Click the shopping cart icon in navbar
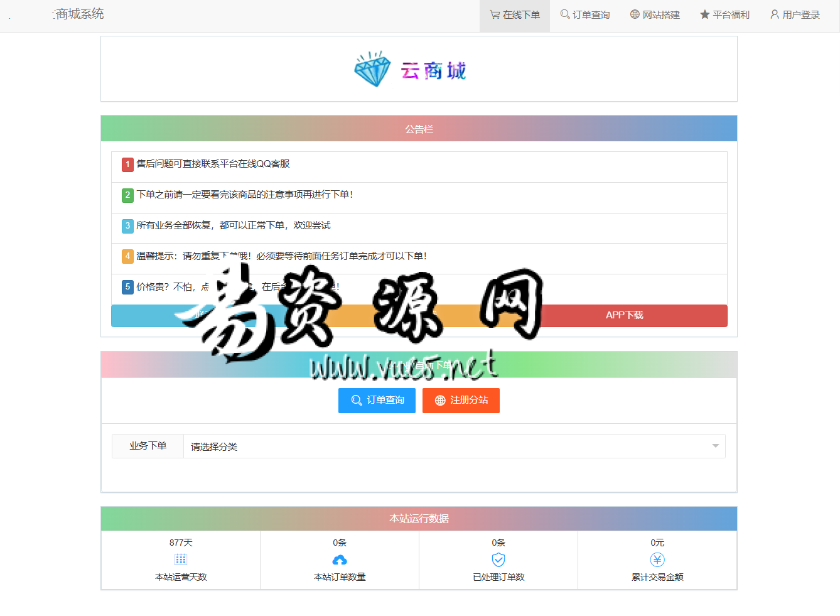Viewport: 840px width, 616px height. tap(495, 14)
